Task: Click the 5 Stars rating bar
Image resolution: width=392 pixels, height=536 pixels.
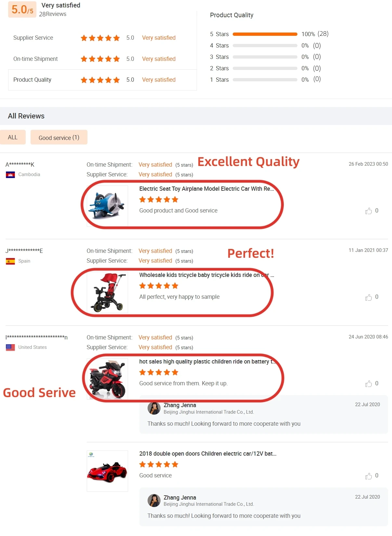Action: coord(265,34)
